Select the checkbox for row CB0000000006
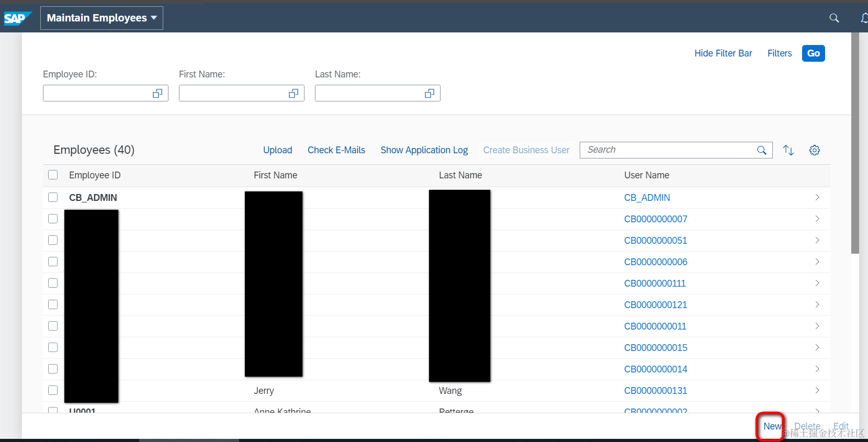This screenshot has width=868, height=442. [x=53, y=262]
